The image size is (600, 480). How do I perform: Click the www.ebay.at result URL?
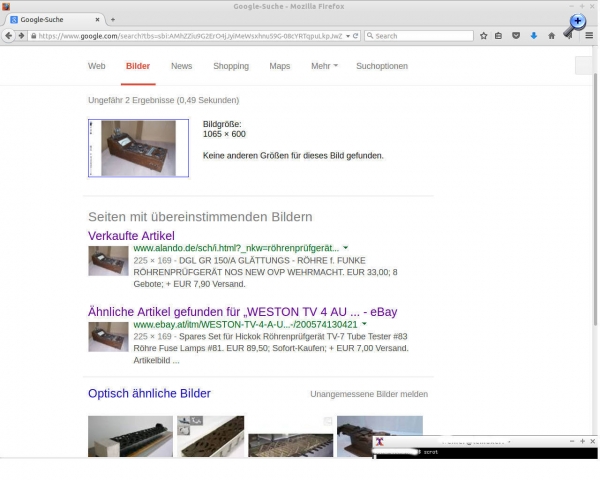click(245, 325)
